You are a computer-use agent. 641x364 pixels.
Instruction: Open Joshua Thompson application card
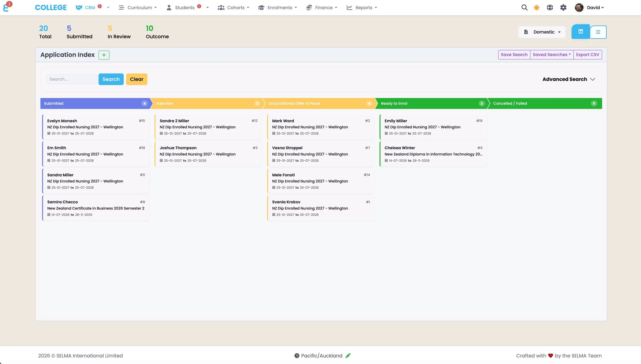pyautogui.click(x=208, y=154)
